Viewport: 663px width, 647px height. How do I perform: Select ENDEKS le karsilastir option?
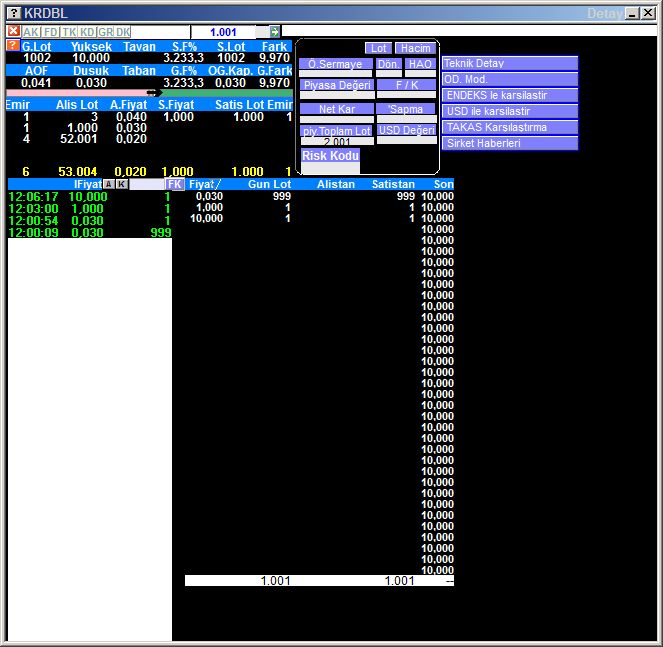[x=510, y=95]
